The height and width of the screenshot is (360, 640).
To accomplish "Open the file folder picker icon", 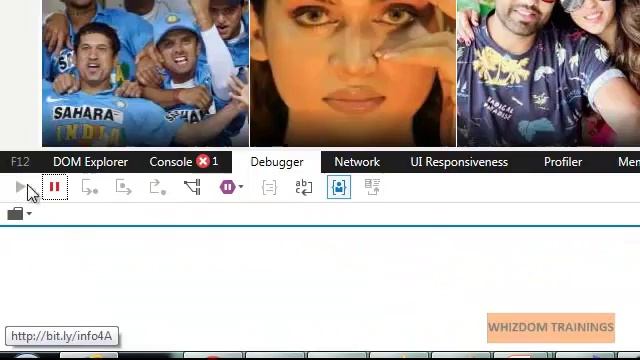I will [15, 213].
